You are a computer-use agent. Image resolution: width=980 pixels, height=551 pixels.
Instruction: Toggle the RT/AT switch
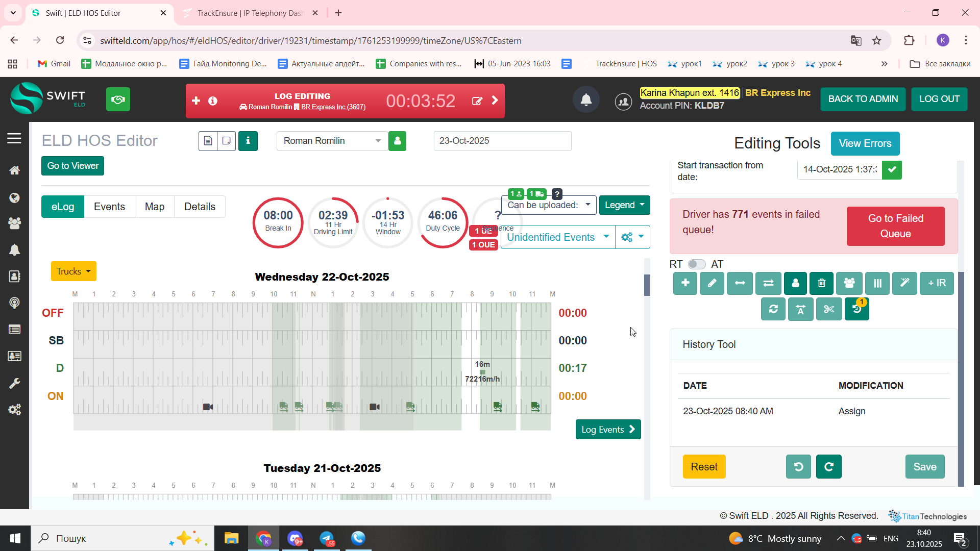coord(696,264)
